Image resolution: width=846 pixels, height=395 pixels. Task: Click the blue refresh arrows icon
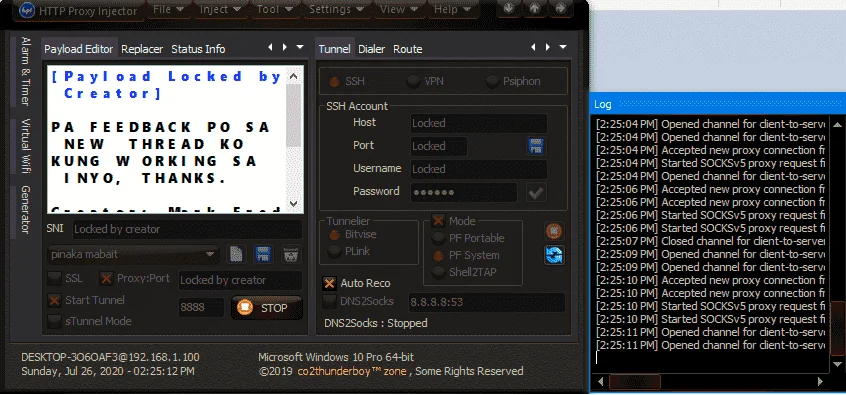pyautogui.click(x=554, y=255)
